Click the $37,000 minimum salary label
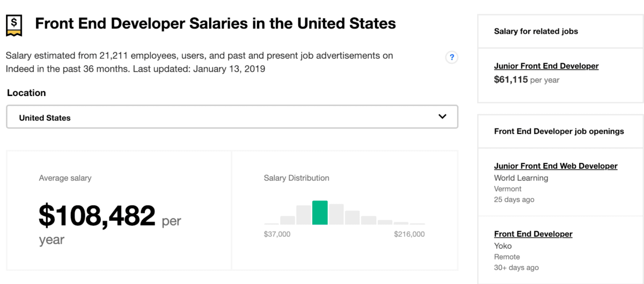The width and height of the screenshot is (644, 284). coord(277,234)
